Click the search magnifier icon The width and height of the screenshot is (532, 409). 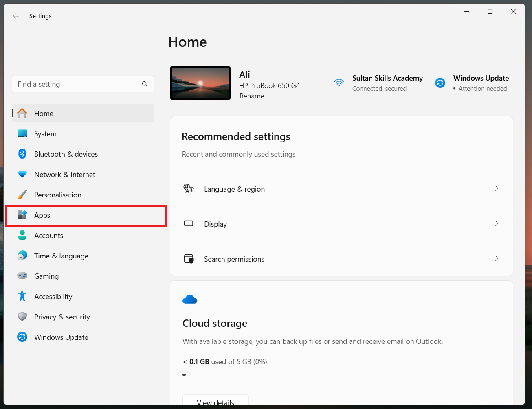point(145,84)
